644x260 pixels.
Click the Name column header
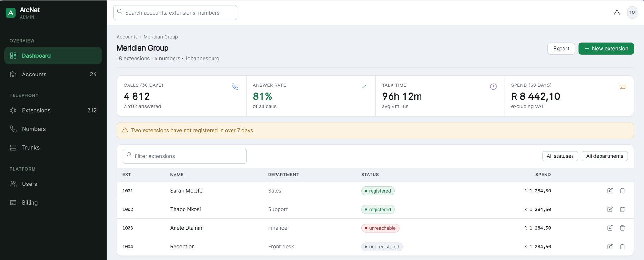(x=177, y=175)
